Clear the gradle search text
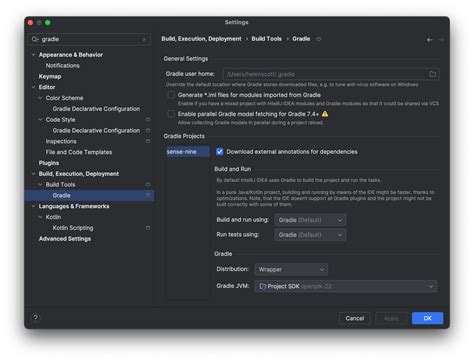Screen dimensions: 474x361 tap(144, 39)
